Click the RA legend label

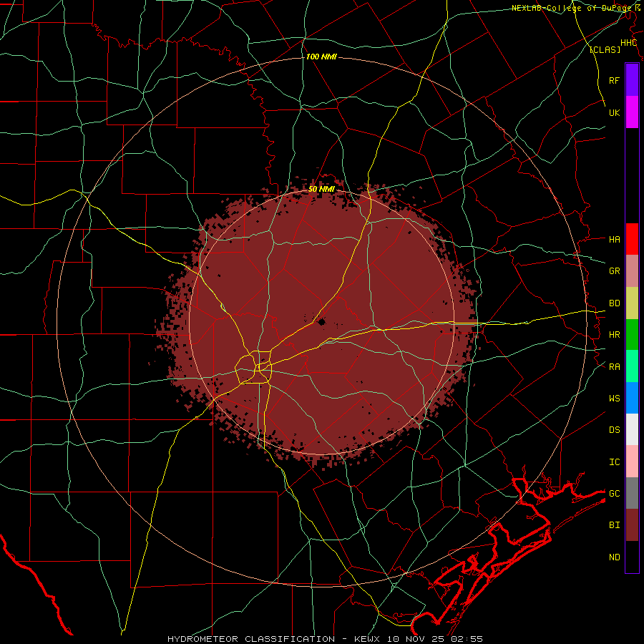coord(614,366)
